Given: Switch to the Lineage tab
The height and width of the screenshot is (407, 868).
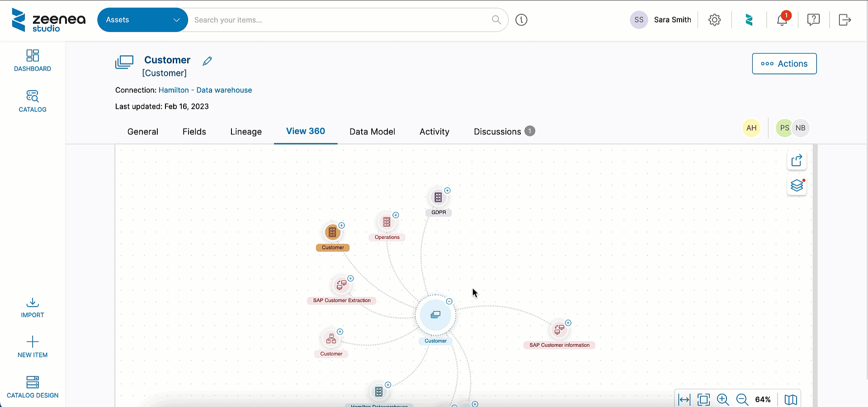Looking at the screenshot, I should [246, 131].
